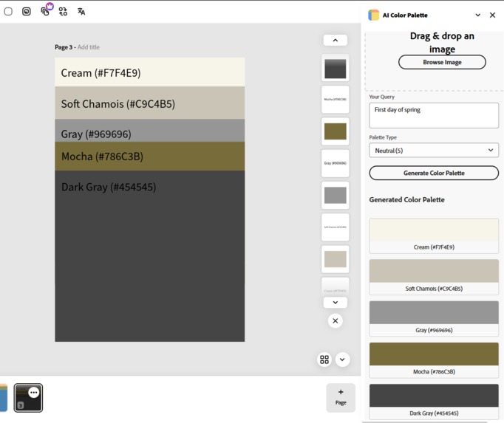Open the premium crown layers tool
504x423 pixels.
tap(45, 11)
